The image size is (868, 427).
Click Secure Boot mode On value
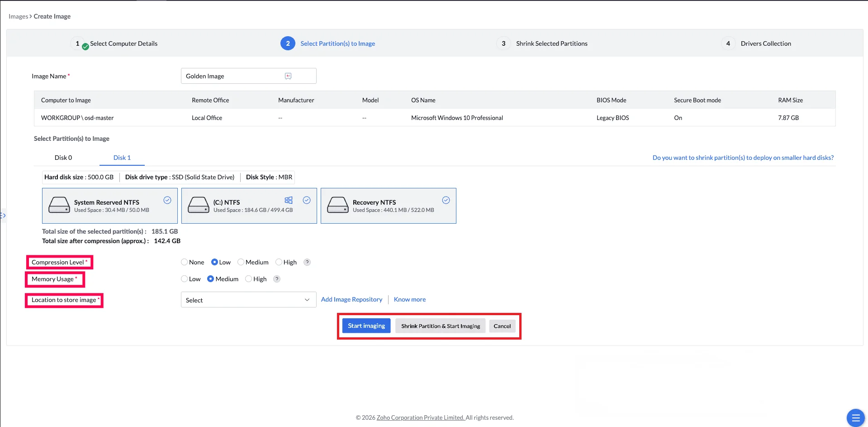(x=678, y=118)
